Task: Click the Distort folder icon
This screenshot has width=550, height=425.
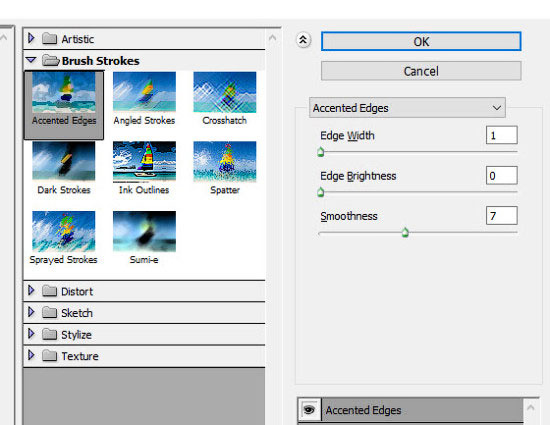Action: point(49,291)
